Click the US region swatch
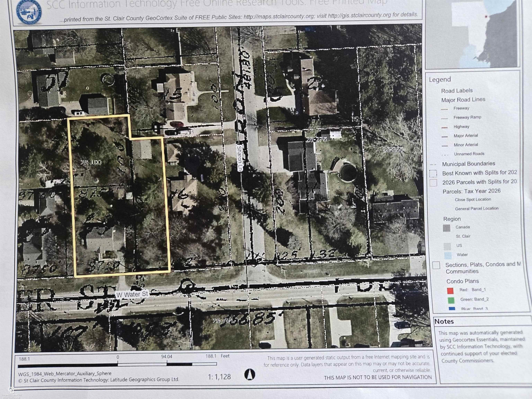This screenshot has height=399, width=532. (x=447, y=246)
